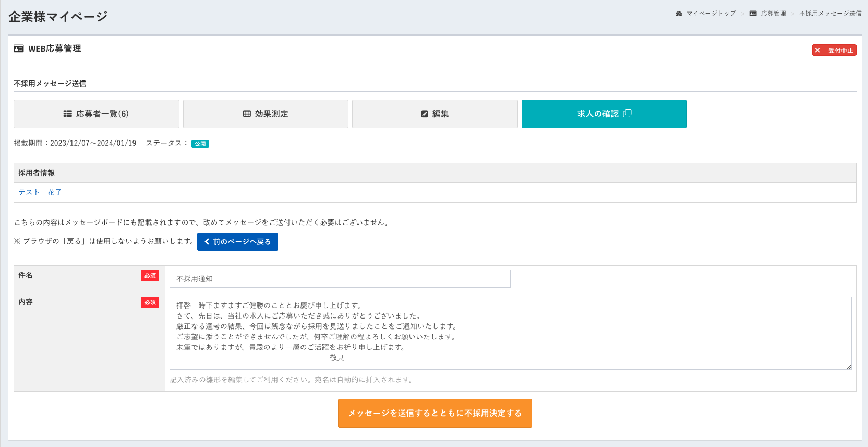Screen dimensions: 868x447
Task: Open the 応募者一覧(6) tab
Action: 97,114
